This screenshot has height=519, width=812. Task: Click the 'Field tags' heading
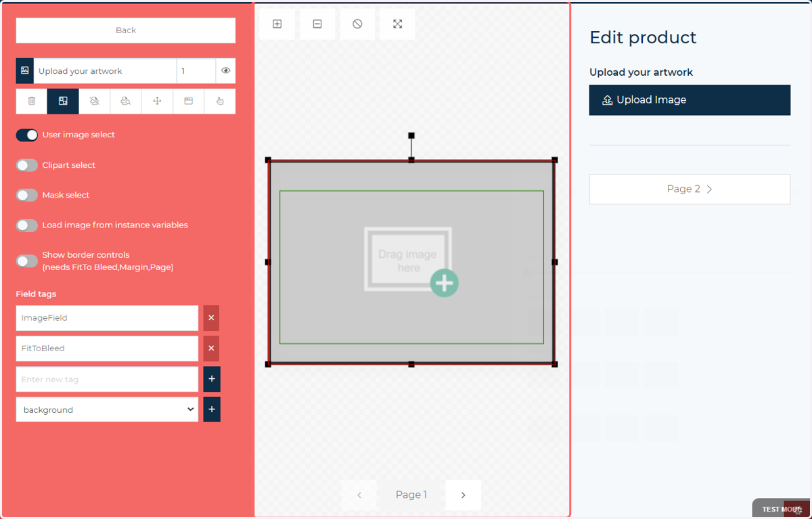pos(36,294)
